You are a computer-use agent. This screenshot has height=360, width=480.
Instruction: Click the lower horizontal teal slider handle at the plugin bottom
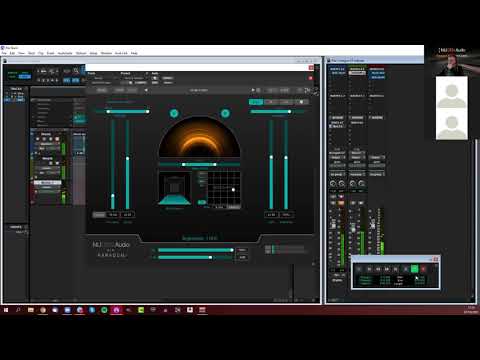(x=210, y=257)
